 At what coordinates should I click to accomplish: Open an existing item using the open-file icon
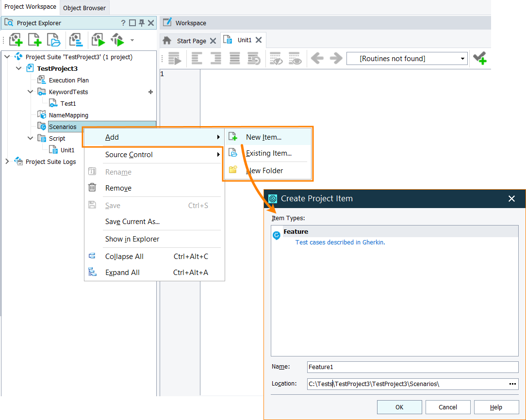coord(54,40)
